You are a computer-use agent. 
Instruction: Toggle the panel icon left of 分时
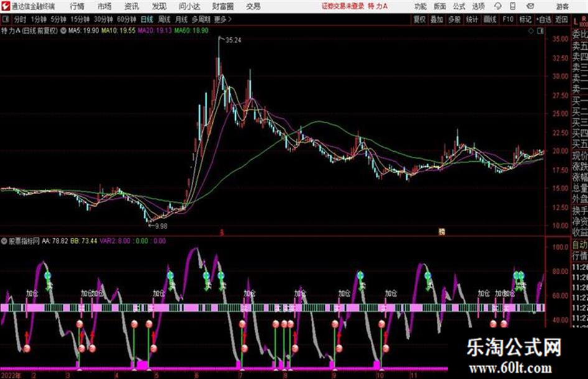click(5, 19)
